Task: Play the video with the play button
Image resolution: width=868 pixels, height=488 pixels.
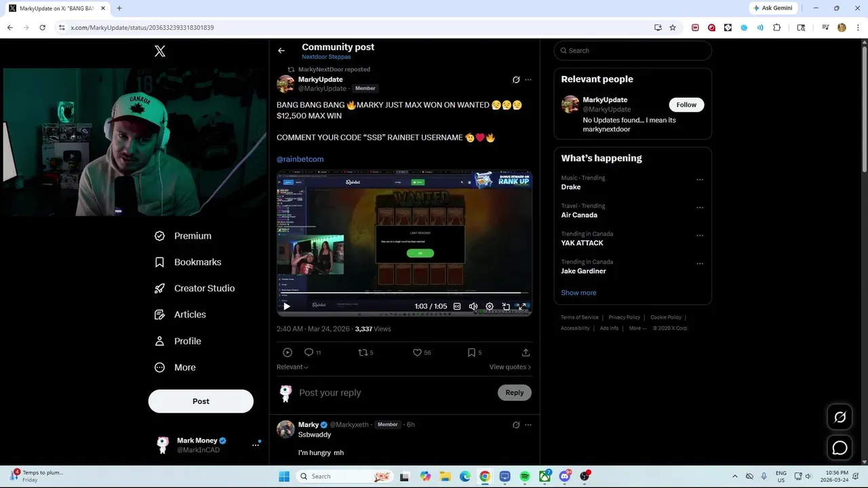Action: pyautogui.click(x=286, y=306)
